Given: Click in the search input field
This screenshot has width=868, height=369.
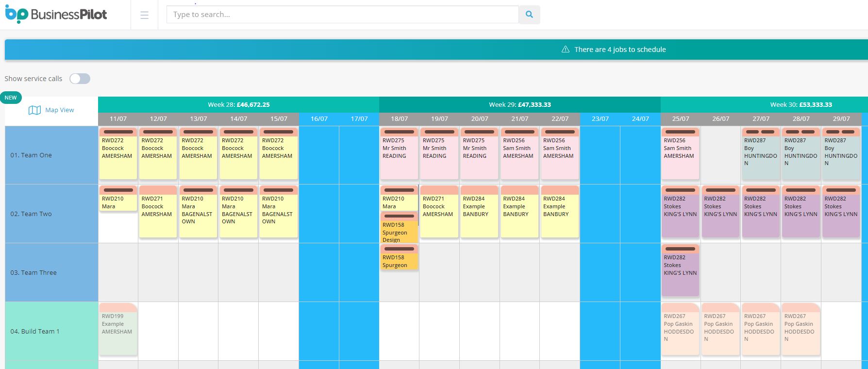Looking at the screenshot, I should pos(342,15).
